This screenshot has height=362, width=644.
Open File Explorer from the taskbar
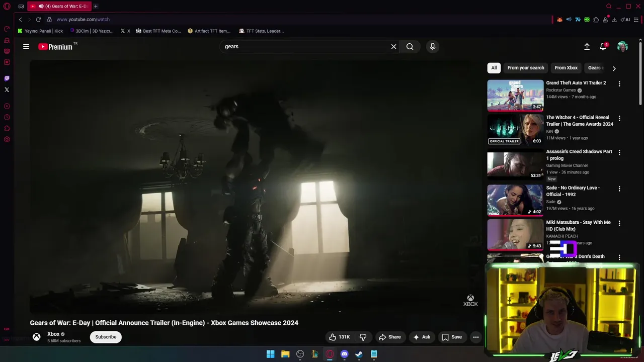click(x=285, y=354)
